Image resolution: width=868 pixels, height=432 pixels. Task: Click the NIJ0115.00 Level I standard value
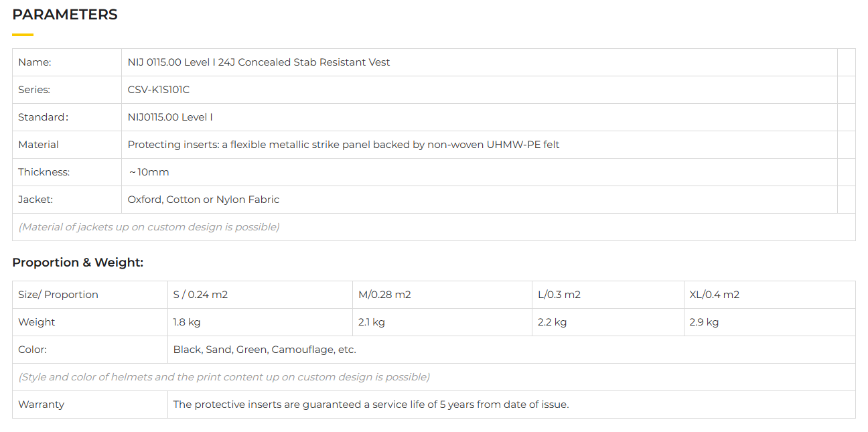click(170, 117)
